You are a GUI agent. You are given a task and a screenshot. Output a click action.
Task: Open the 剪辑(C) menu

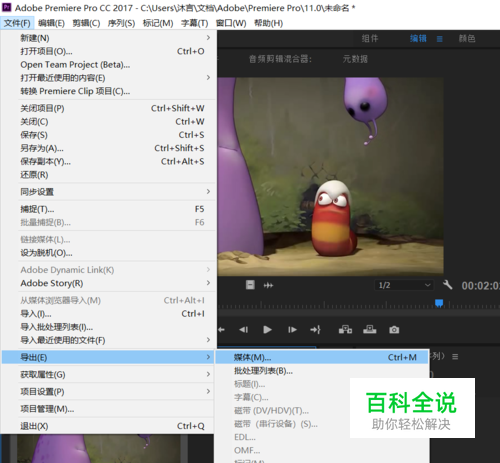[86, 23]
